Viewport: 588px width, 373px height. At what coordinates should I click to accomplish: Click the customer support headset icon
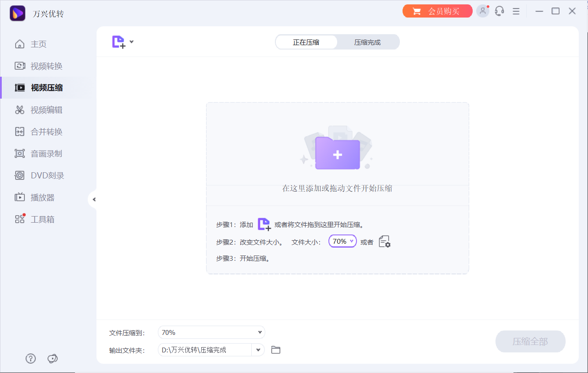tap(499, 11)
